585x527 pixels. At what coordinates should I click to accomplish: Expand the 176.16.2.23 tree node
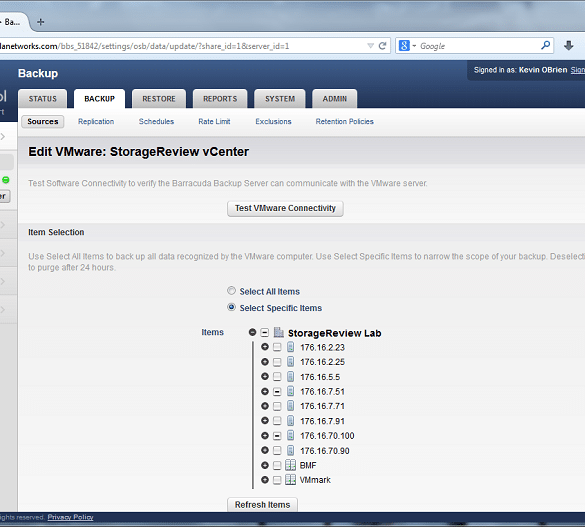point(265,347)
